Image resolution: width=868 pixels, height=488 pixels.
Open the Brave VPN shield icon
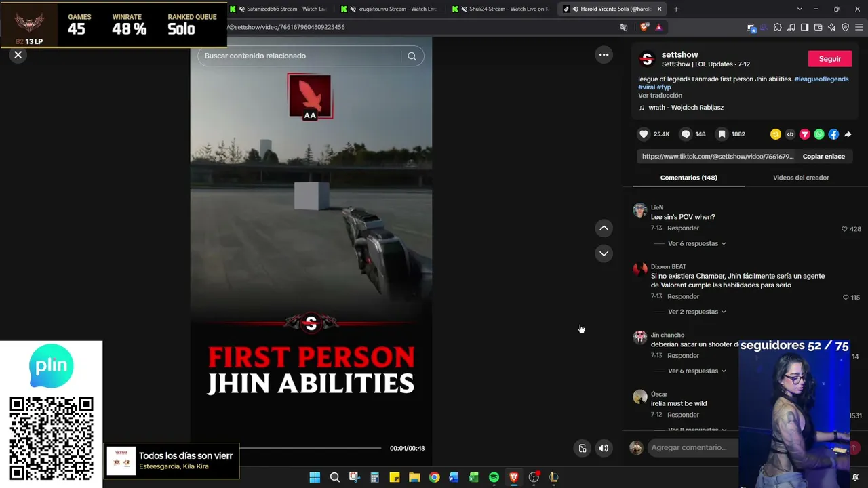[x=846, y=27]
